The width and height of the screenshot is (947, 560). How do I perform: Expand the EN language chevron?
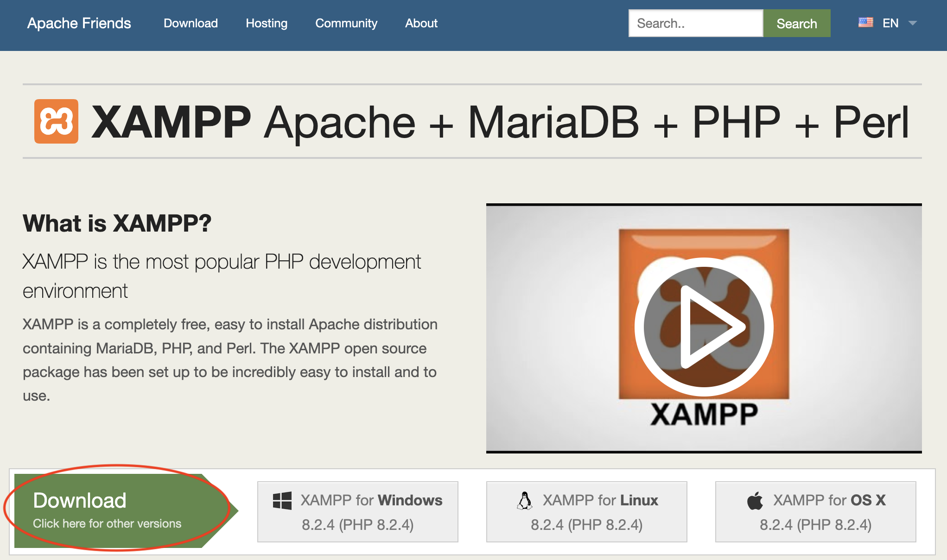[x=912, y=23]
